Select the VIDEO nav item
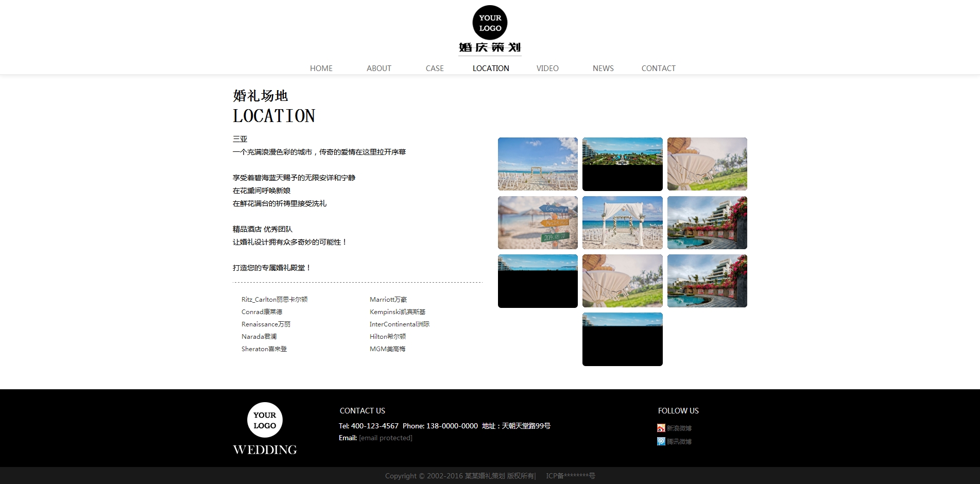980x484 pixels. [547, 68]
